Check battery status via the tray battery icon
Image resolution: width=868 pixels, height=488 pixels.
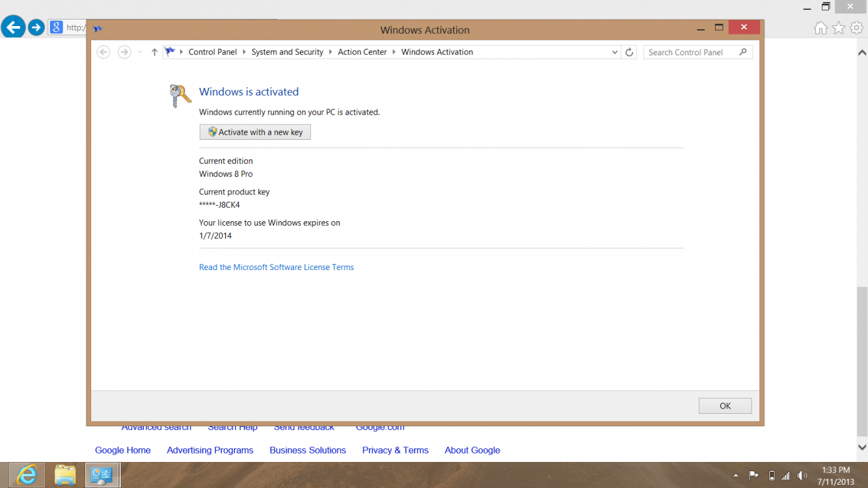coord(771,475)
